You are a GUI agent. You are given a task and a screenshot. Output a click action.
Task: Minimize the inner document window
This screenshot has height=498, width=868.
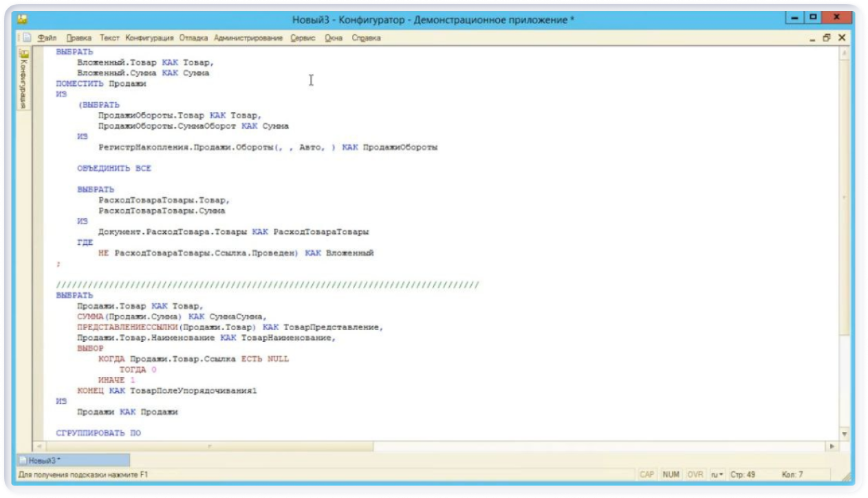tap(813, 39)
